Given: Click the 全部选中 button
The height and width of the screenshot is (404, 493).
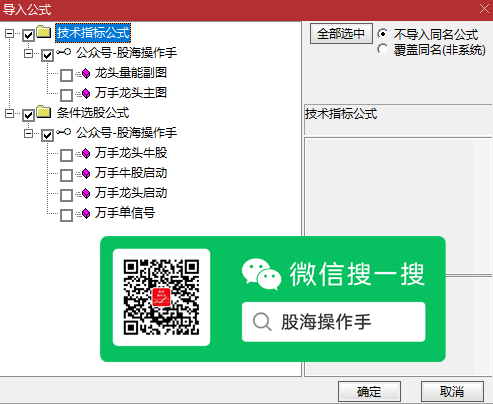Looking at the screenshot, I should point(341,33).
